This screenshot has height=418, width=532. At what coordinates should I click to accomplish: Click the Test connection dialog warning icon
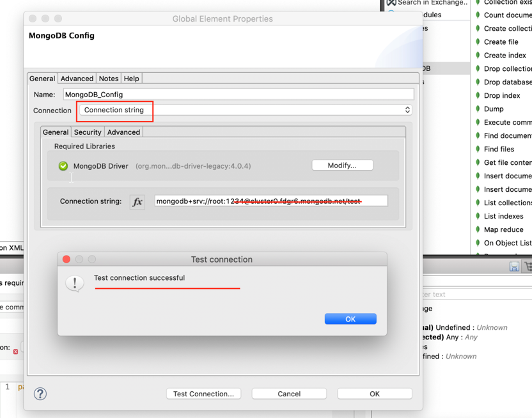75,283
